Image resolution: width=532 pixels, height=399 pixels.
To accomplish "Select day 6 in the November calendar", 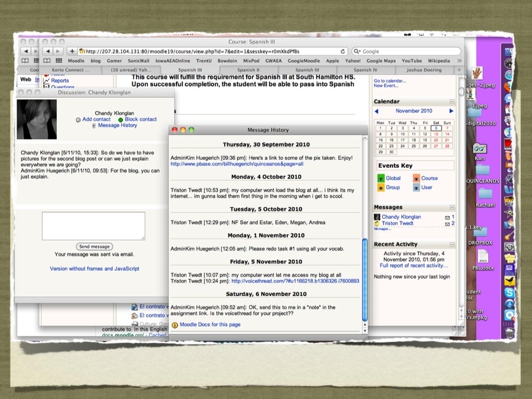I will click(436, 128).
